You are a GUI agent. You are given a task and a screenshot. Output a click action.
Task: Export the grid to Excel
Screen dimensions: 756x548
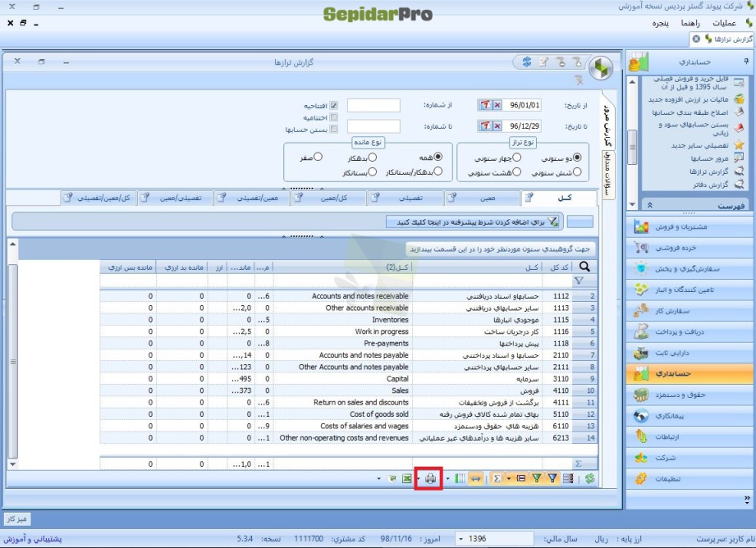(407, 478)
